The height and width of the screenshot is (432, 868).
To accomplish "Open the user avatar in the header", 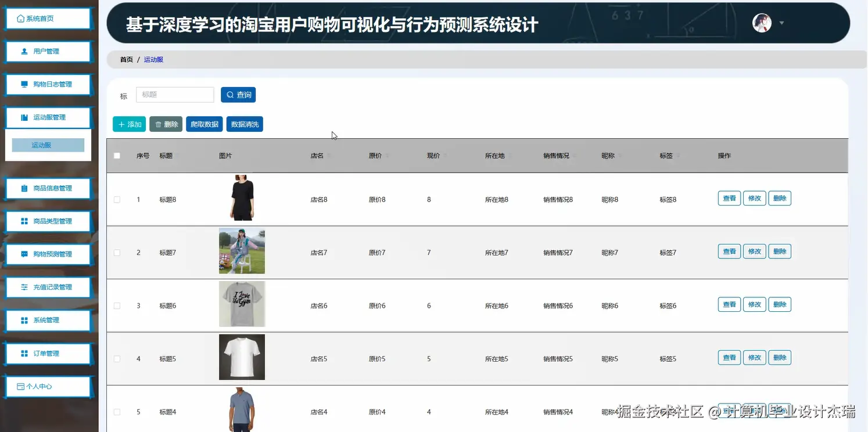I will pos(762,23).
